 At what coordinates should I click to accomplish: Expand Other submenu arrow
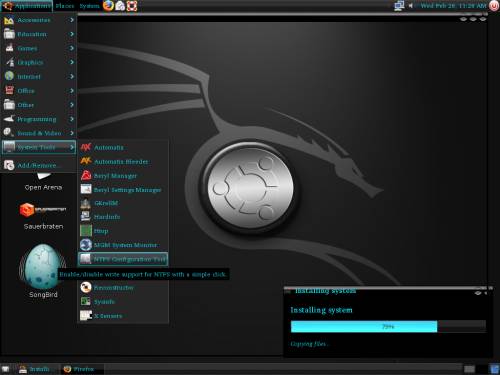[x=72, y=105]
